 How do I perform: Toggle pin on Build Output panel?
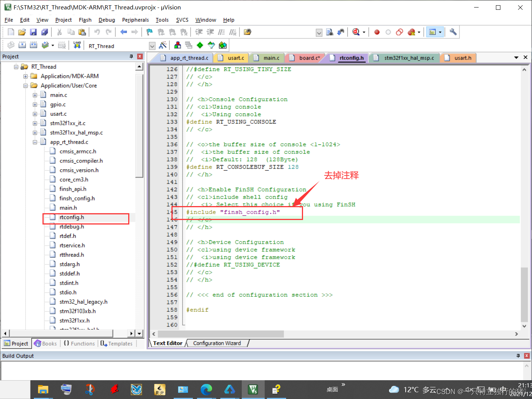[518, 356]
